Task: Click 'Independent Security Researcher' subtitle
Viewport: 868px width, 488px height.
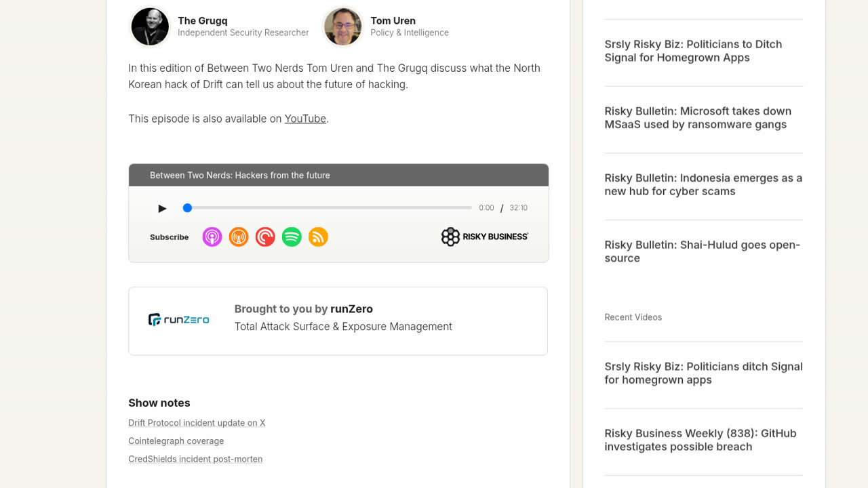Action: click(243, 33)
